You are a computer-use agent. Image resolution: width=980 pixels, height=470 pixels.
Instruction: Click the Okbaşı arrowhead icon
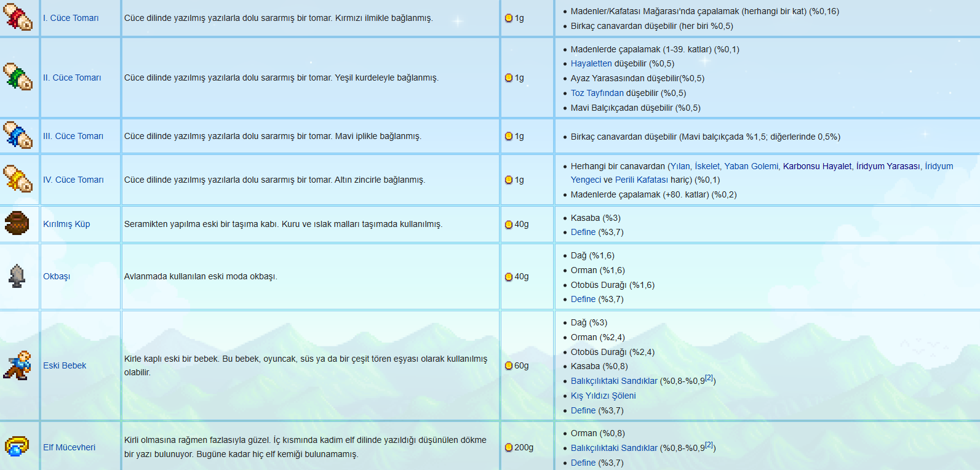tap(17, 276)
